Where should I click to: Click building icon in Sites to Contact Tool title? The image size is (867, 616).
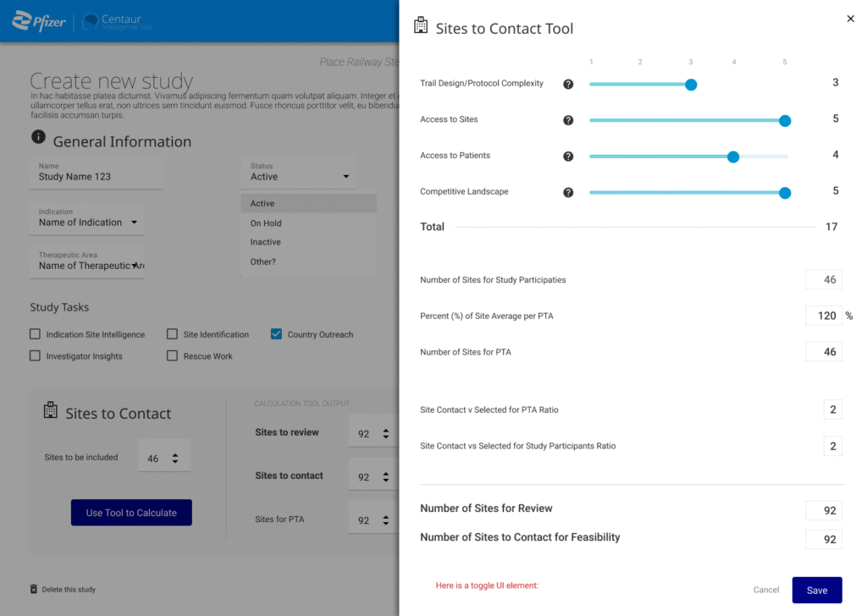tap(421, 26)
